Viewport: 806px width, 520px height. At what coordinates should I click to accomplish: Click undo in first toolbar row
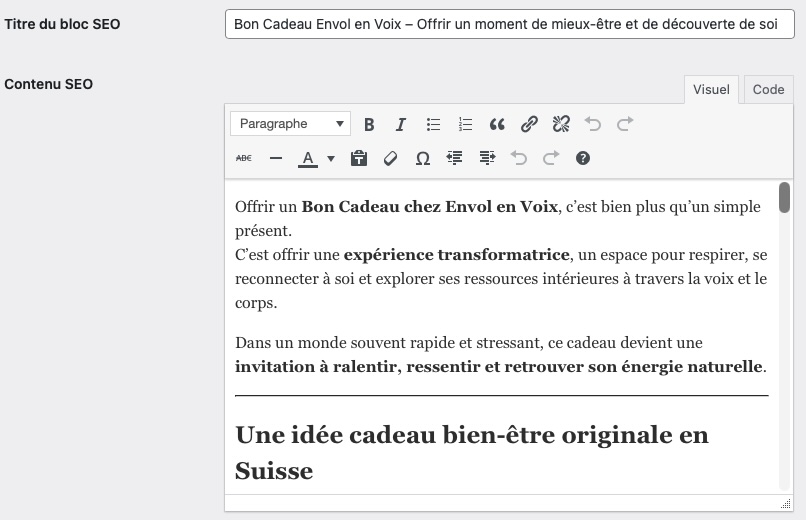pos(593,124)
